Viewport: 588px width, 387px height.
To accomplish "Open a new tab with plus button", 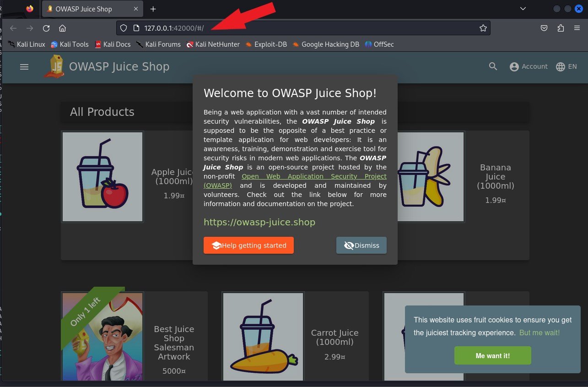I will coord(153,9).
